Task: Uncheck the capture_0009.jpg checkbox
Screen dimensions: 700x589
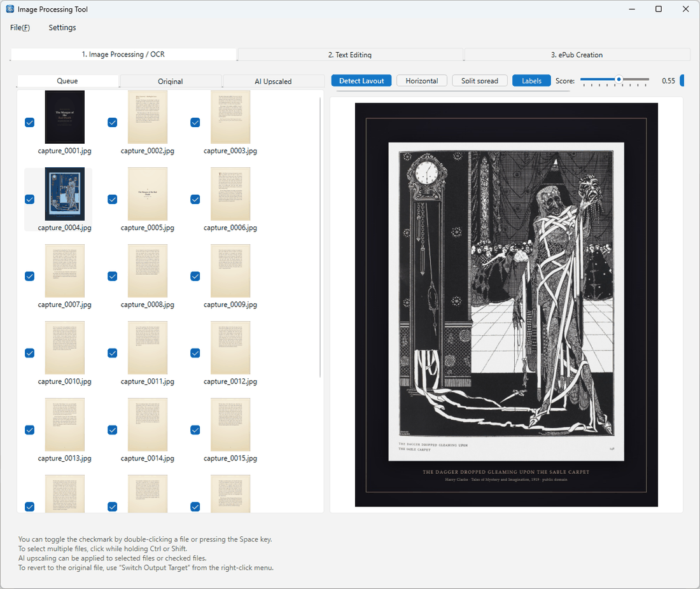Action: tap(195, 276)
